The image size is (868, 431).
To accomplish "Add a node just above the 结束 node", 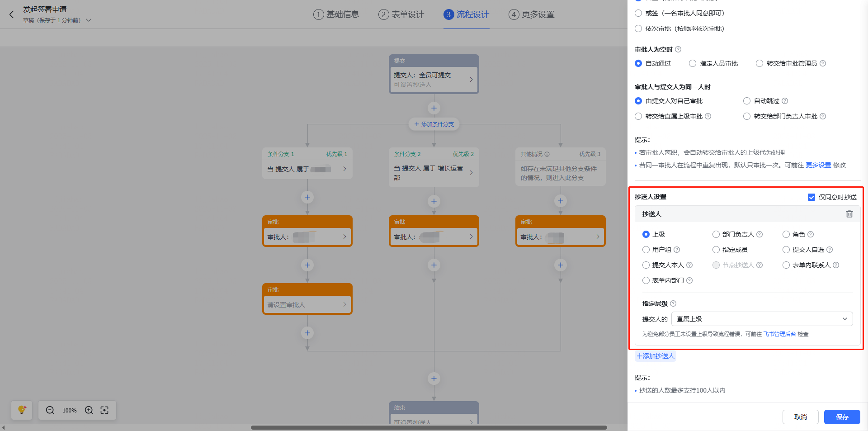I will click(x=434, y=379).
